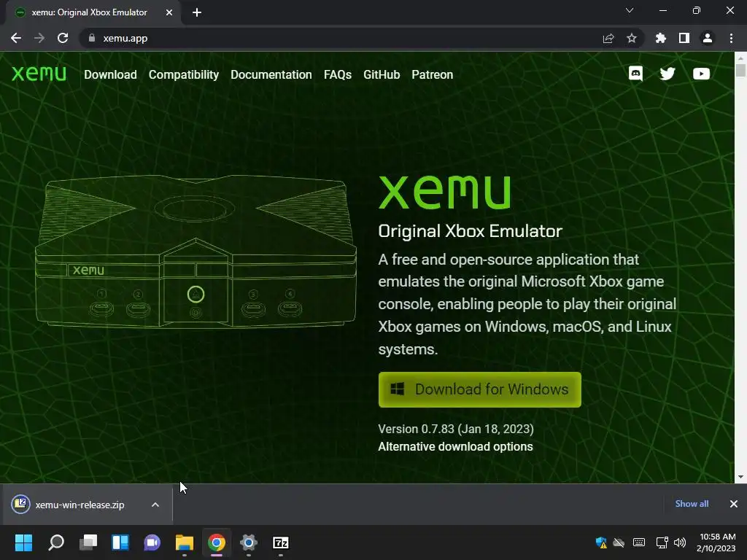Click the xemu logo in navbar
The width and height of the screenshot is (747, 560).
pyautogui.click(x=39, y=74)
